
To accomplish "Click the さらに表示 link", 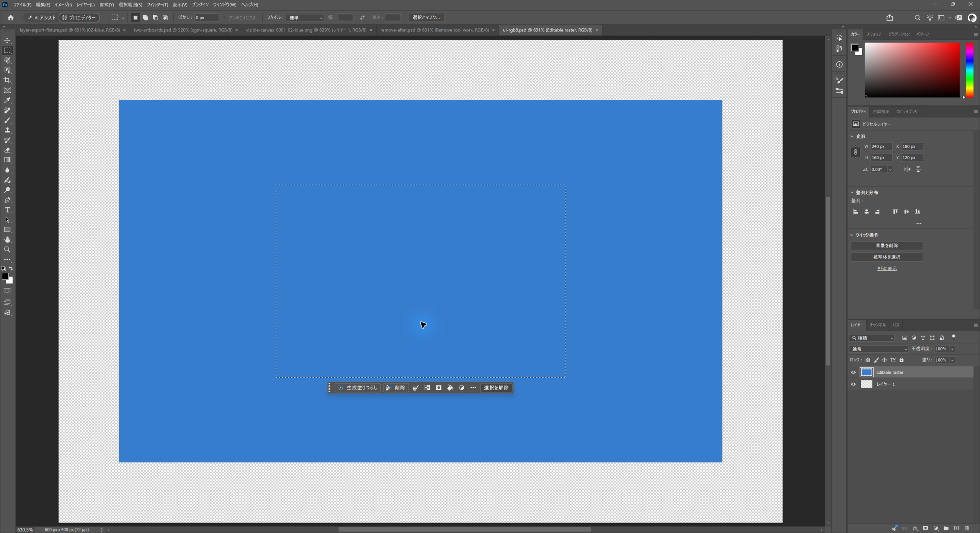I will (887, 269).
